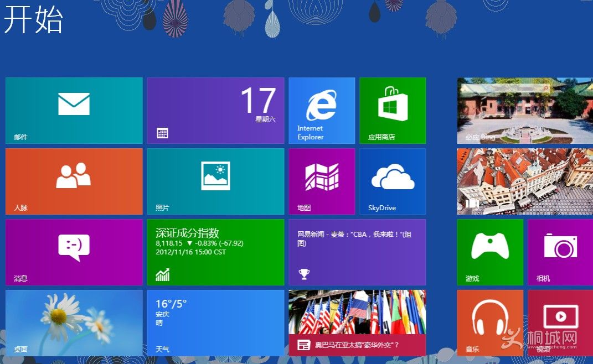This screenshot has height=364, width=593.
Task: Open the Finance tile showing 深证成分指数
Action: click(215, 252)
